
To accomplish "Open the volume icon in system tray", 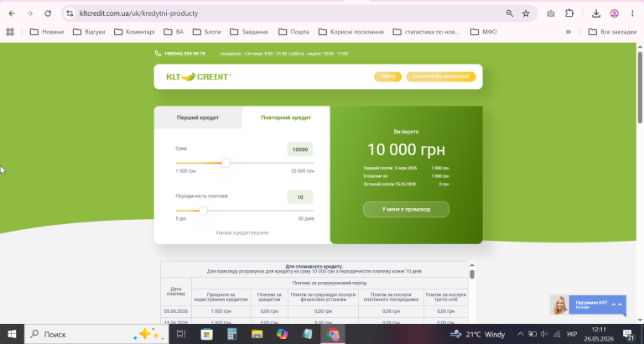I will (544, 334).
